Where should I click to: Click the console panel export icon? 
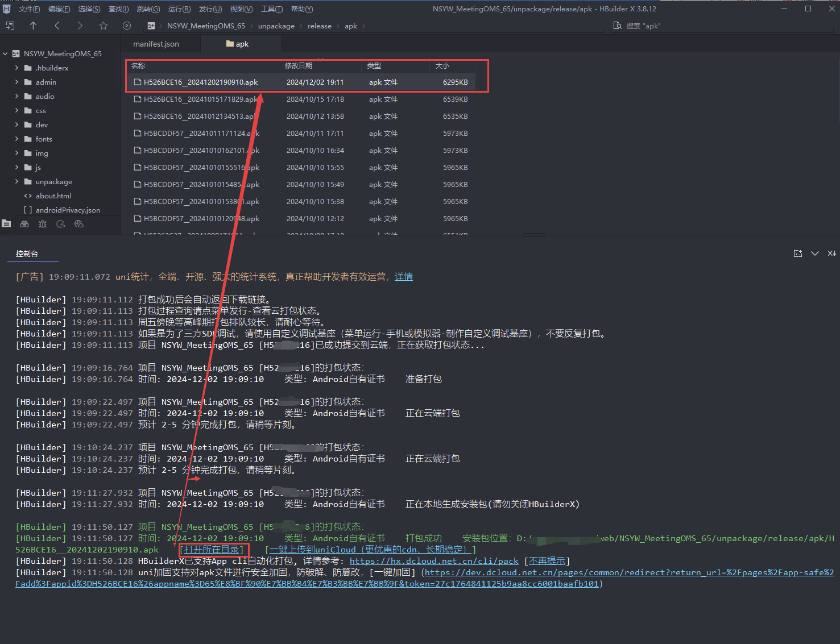pyautogui.click(x=798, y=254)
